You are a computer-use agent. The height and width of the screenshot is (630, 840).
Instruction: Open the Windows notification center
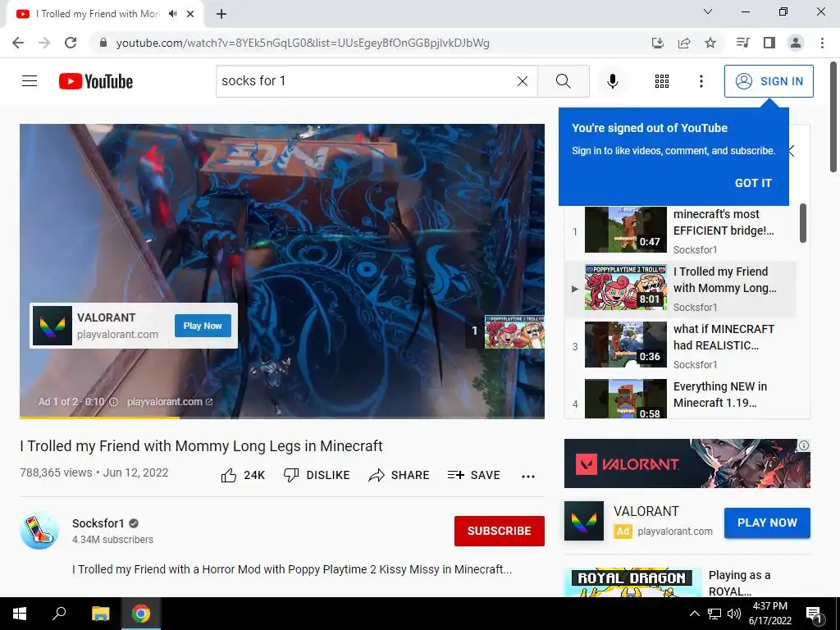814,614
